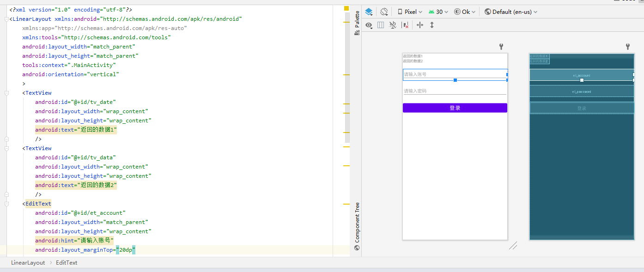Select the 请输入账号 field in design preview
The height and width of the screenshot is (272, 644).
[455, 74]
